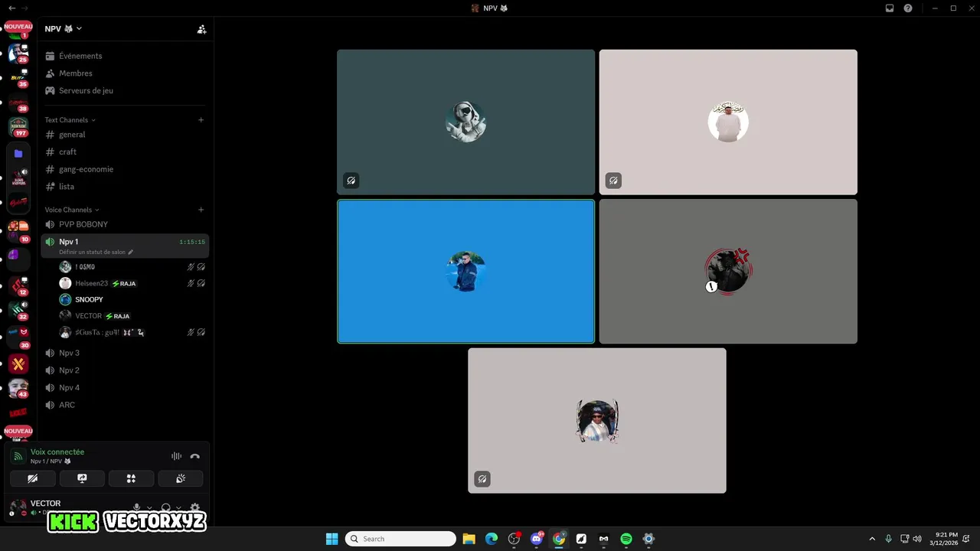Image resolution: width=980 pixels, height=551 pixels.
Task: Toggle noise suppression waveform icon
Action: [177, 456]
